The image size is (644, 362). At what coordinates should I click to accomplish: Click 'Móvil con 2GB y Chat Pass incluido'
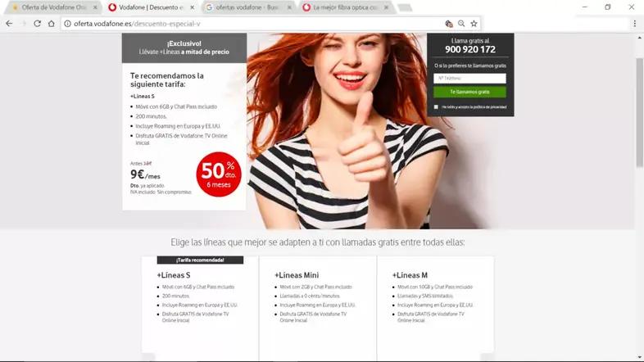315,287
